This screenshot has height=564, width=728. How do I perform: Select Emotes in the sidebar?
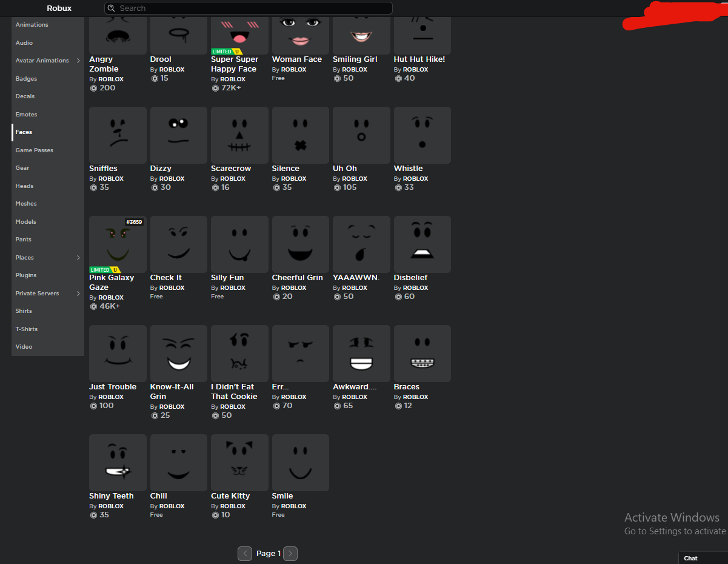(x=26, y=115)
